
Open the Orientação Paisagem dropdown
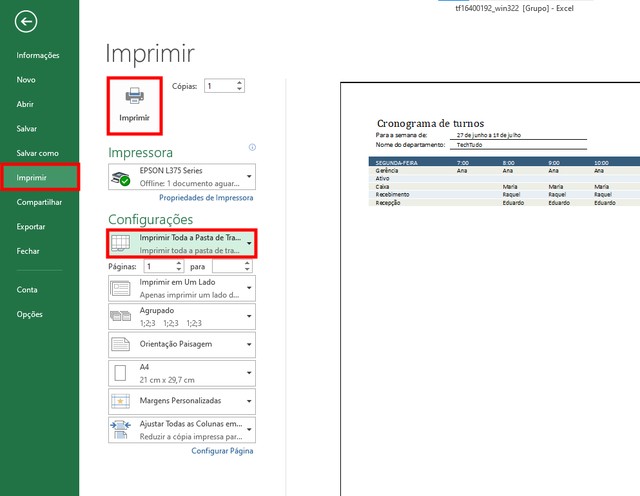182,345
